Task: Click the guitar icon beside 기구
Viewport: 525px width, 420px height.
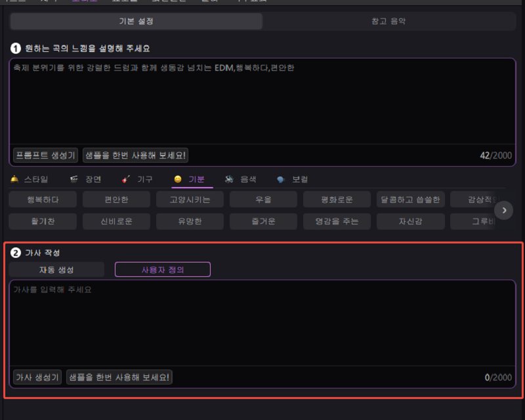Action: tap(126, 179)
